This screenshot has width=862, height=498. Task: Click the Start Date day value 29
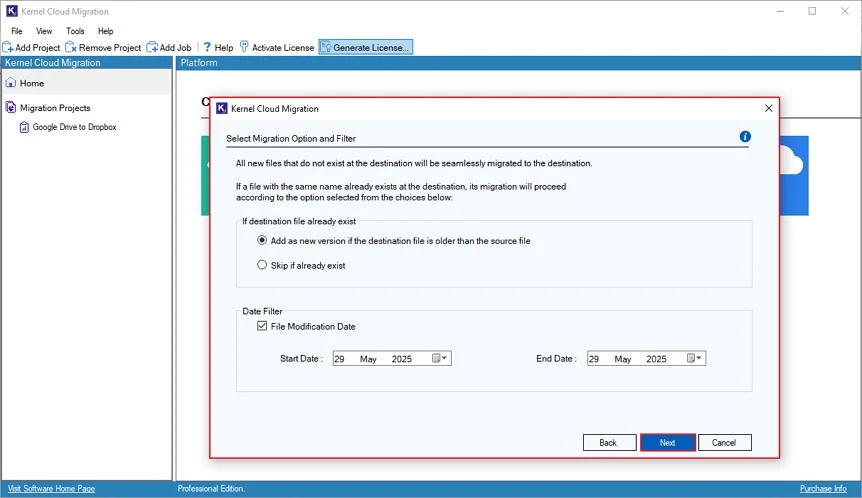click(340, 359)
